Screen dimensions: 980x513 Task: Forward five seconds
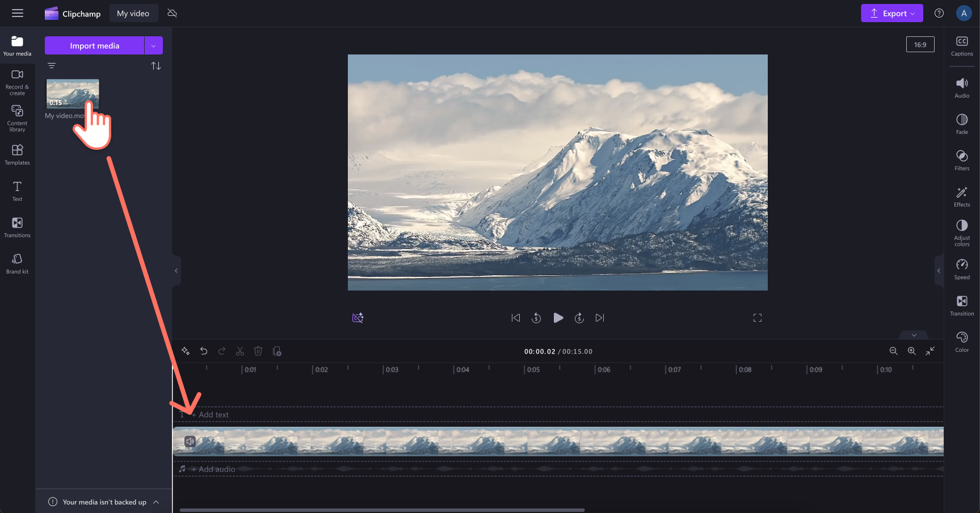tap(579, 318)
